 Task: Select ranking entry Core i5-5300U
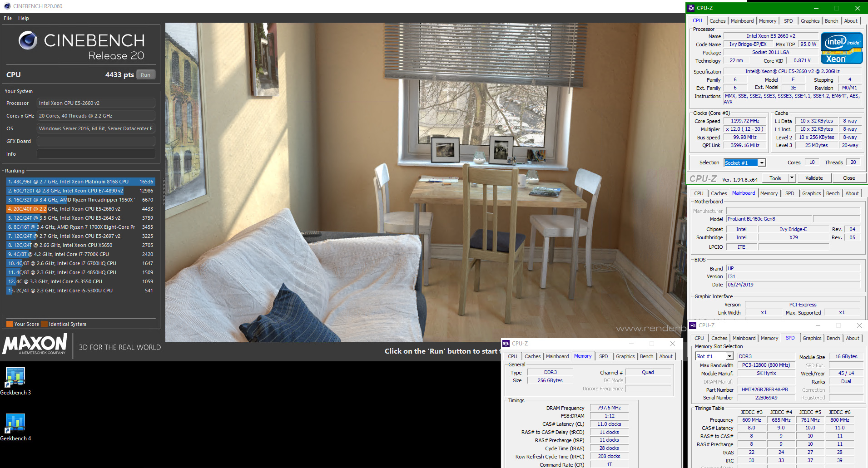click(80, 291)
